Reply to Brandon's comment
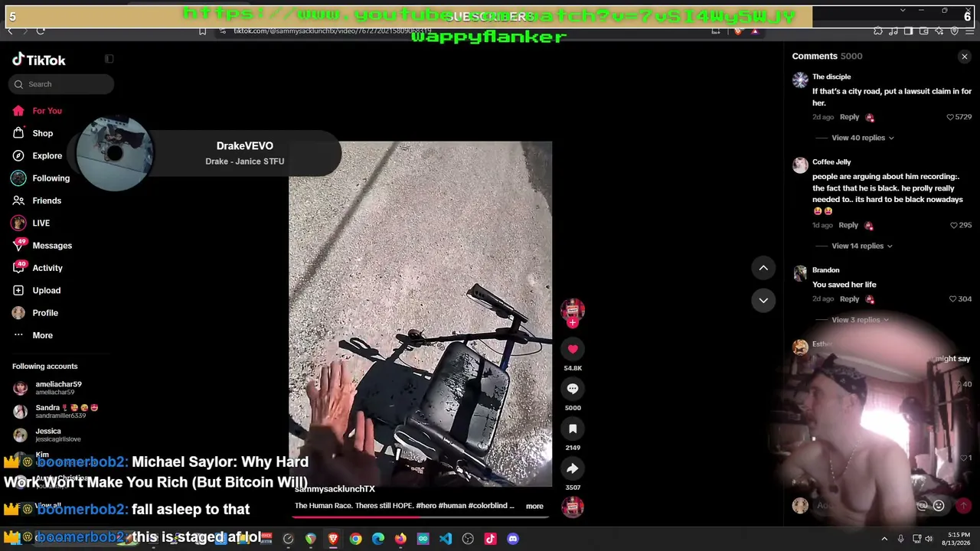 pyautogui.click(x=849, y=299)
